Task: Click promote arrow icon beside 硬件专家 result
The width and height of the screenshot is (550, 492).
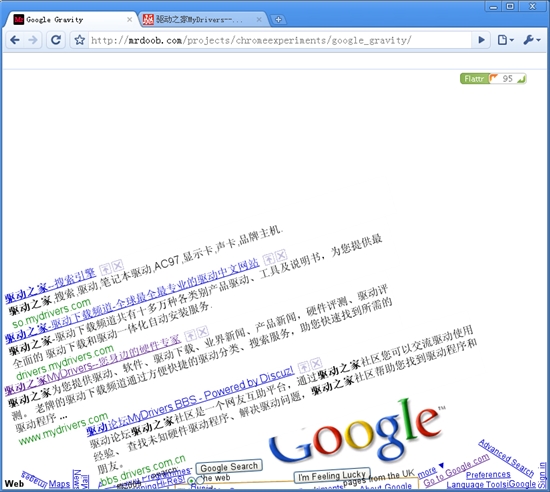Action: pos(190,335)
